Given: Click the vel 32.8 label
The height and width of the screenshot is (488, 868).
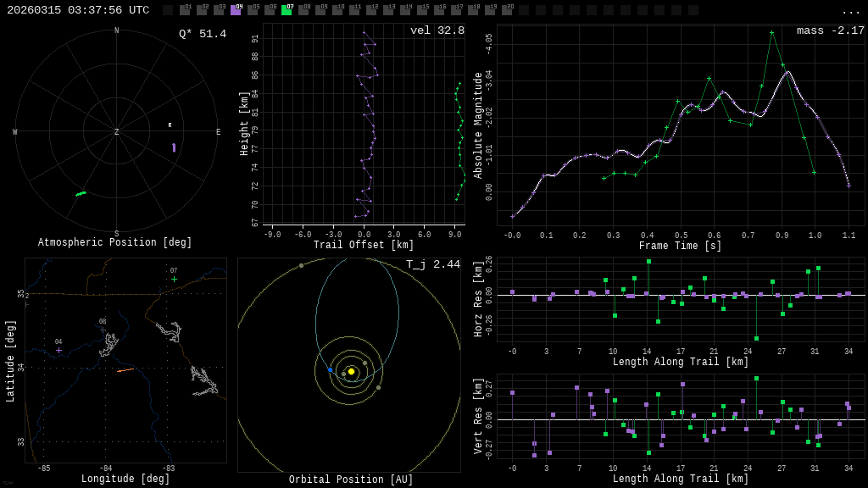Looking at the screenshot, I should (x=437, y=30).
